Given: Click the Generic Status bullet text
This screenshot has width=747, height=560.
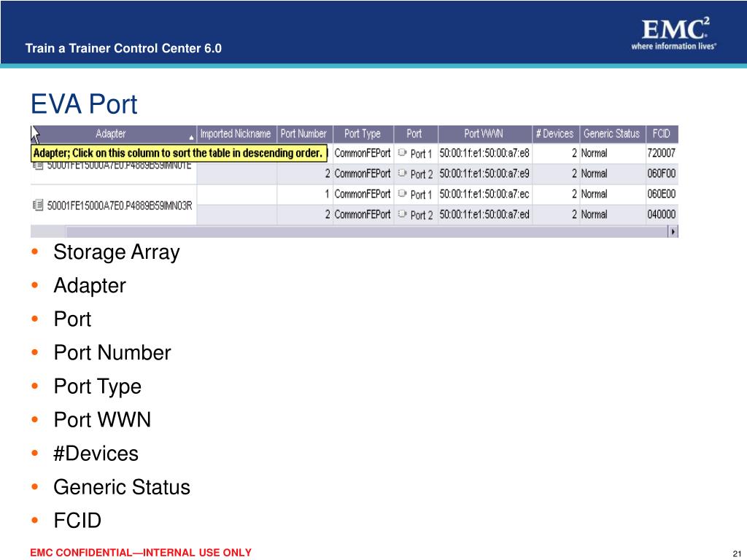Looking at the screenshot, I should tap(122, 487).
